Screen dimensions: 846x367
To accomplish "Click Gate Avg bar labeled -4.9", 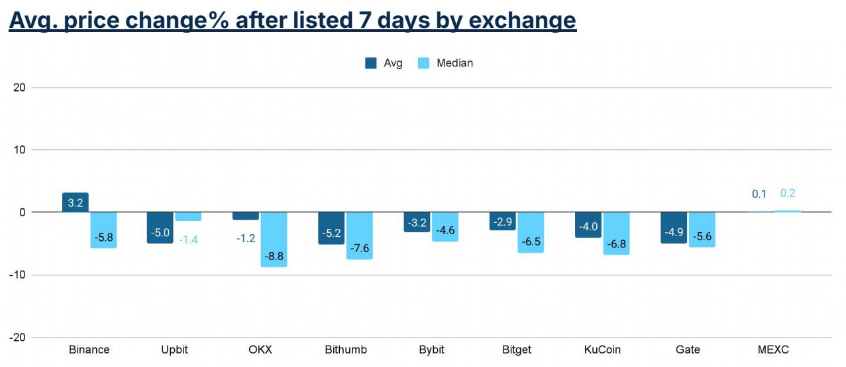I will pyautogui.click(x=674, y=228).
